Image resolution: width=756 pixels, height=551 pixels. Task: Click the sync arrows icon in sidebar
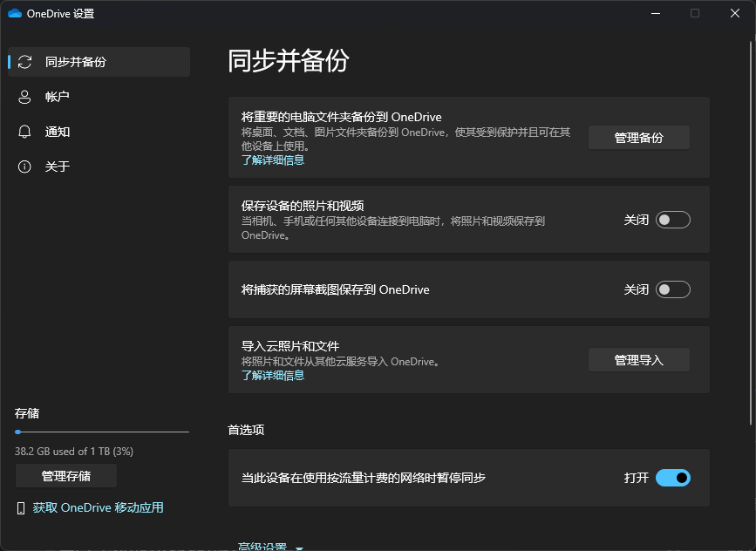coord(24,62)
